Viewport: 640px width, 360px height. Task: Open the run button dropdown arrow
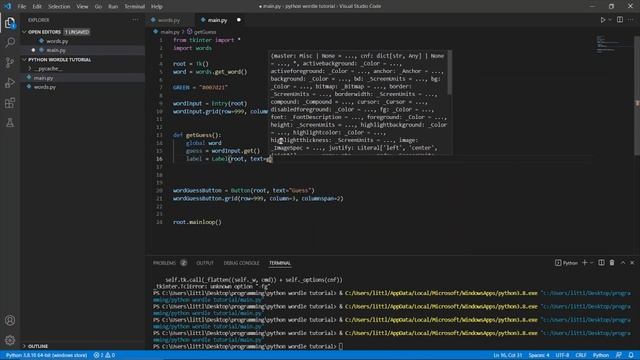pos(610,20)
